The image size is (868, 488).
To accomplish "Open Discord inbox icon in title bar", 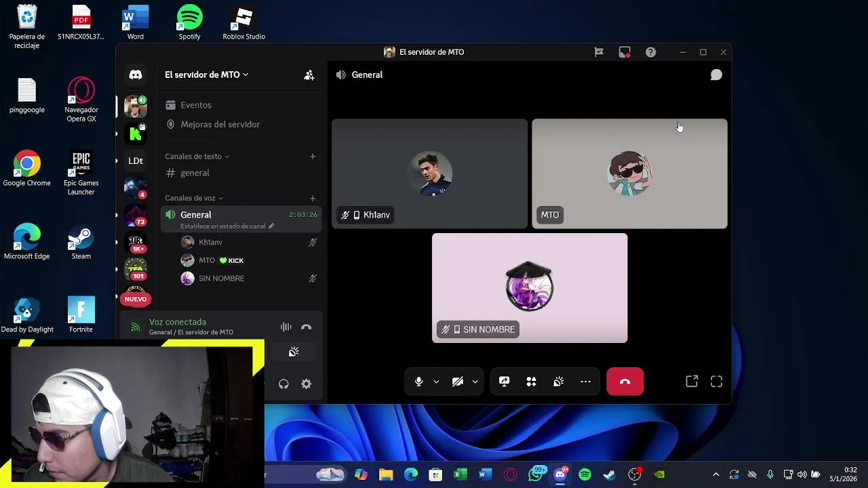I will (x=625, y=52).
